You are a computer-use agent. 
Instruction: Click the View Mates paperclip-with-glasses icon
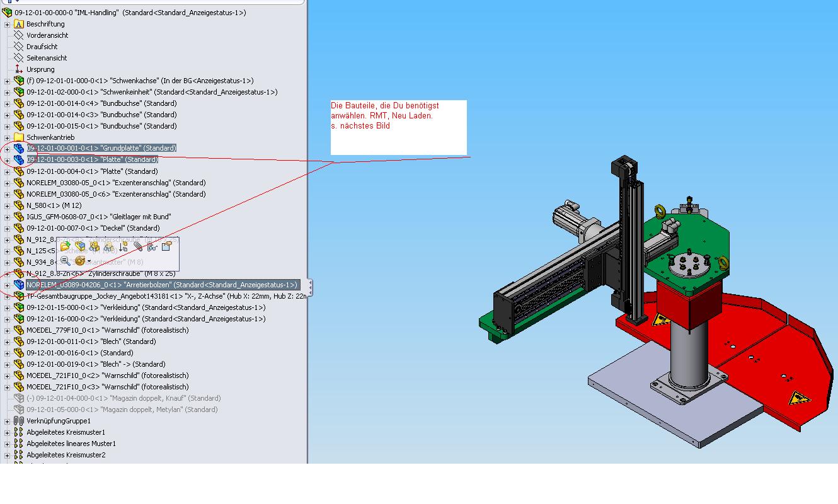pos(152,246)
